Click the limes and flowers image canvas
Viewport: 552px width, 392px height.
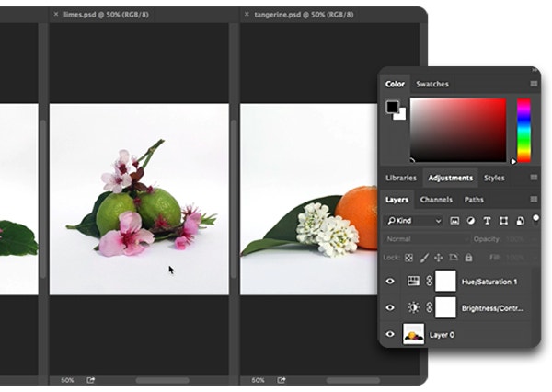pyautogui.click(x=139, y=199)
